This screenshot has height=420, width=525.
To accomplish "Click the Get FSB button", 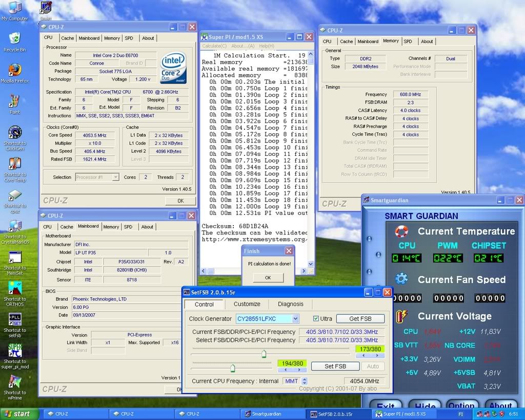I will (360, 318).
